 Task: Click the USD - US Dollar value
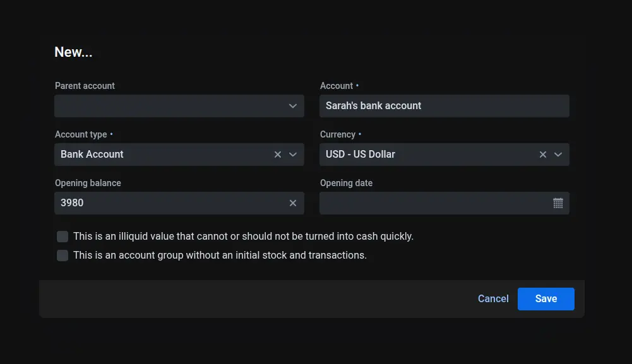361,155
